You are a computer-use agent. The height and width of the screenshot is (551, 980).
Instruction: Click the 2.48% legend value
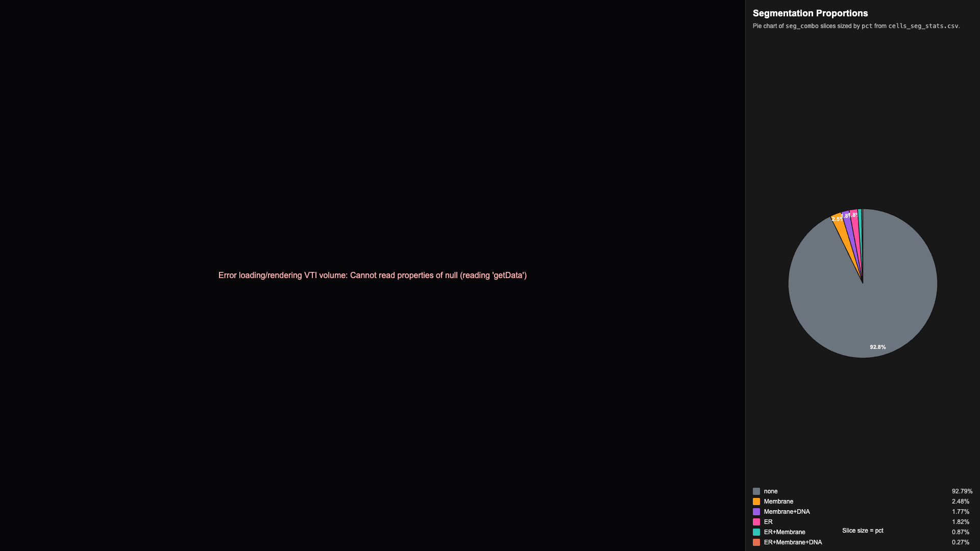click(x=961, y=502)
